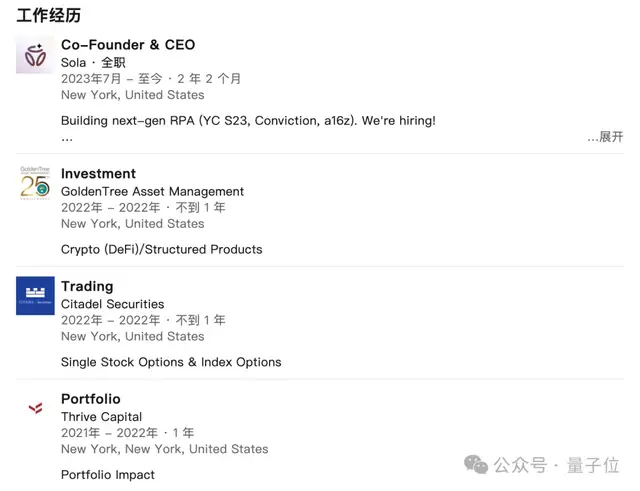The width and height of the screenshot is (640, 491).
Task: Click the WeChat icon in watermark
Action: pos(476,465)
